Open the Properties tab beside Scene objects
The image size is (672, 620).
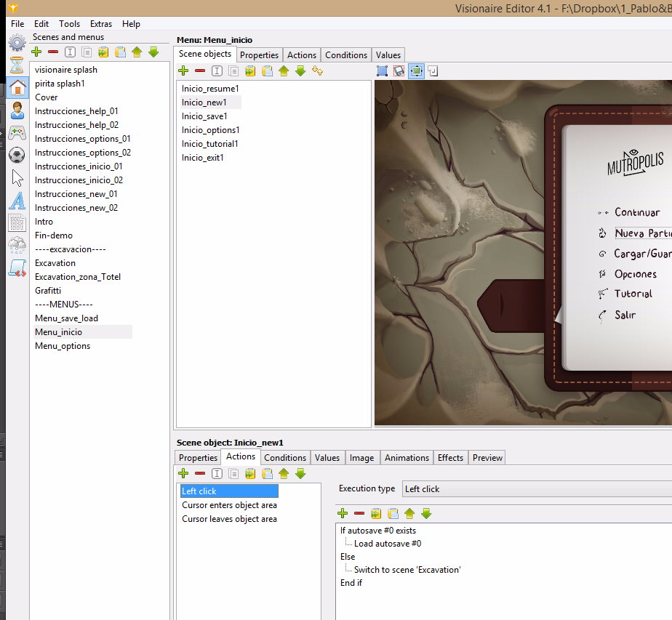click(x=260, y=55)
